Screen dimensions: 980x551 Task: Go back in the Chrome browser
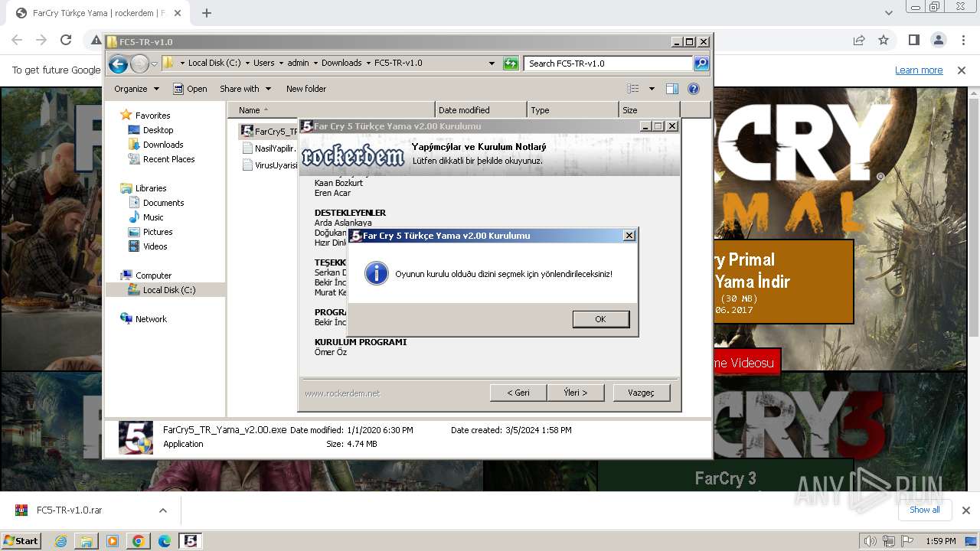click(17, 40)
